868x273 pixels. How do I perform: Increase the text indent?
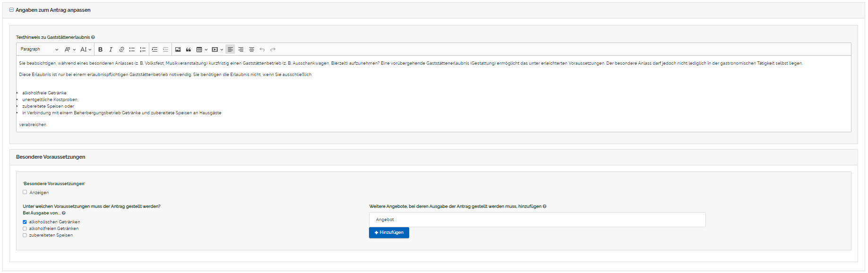pos(155,50)
